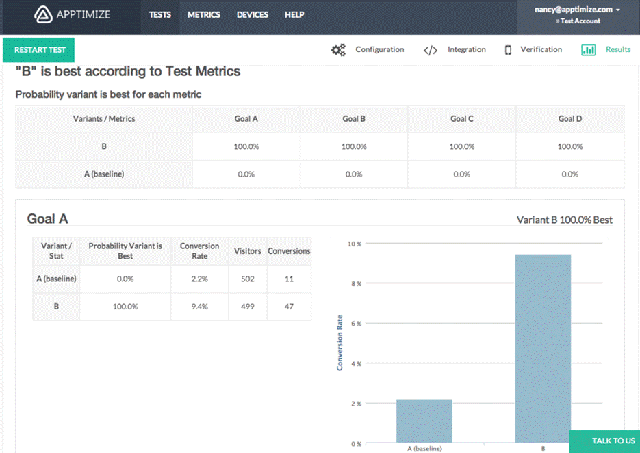This screenshot has height=453, width=640.
Task: Click the Goal A column header
Action: [x=245, y=118]
